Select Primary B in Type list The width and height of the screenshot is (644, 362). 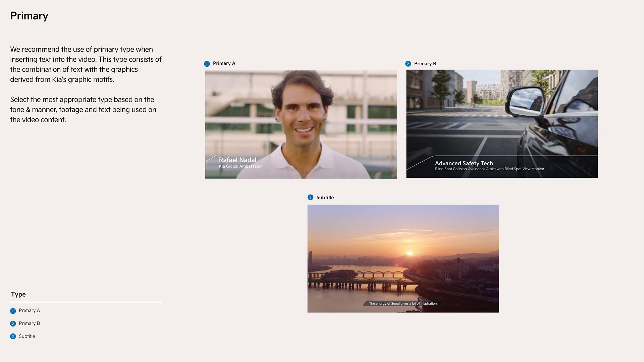[30, 323]
